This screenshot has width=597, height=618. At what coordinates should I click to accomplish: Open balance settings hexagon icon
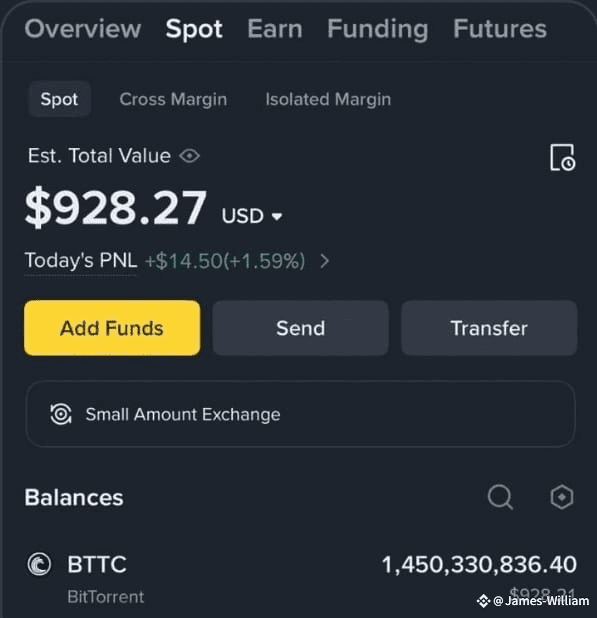pyautogui.click(x=562, y=497)
